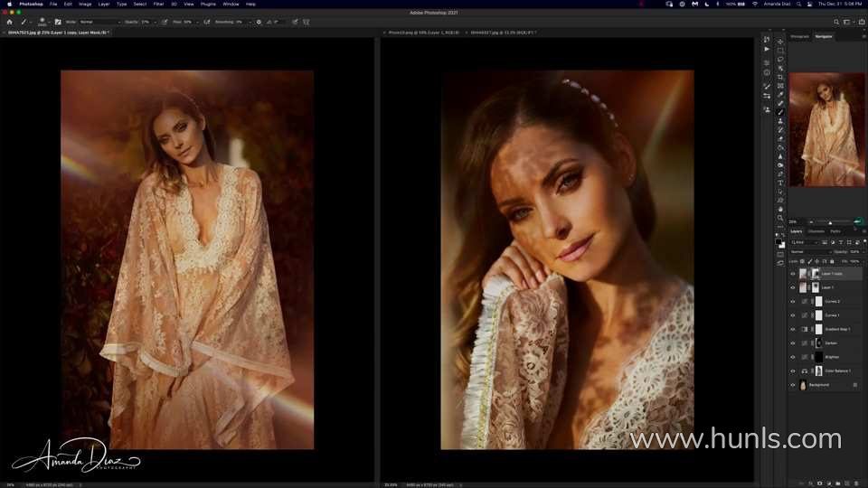Select the IMHA7525.jpg document tab
The image size is (868, 488).
tap(58, 33)
